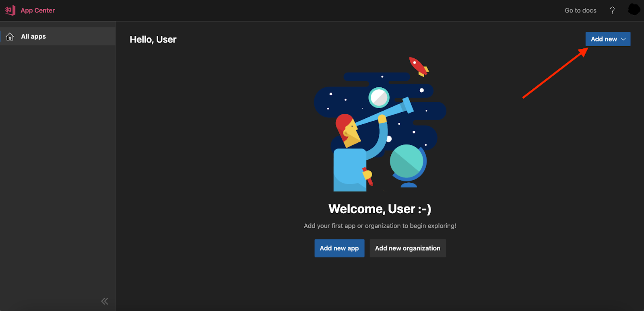This screenshot has height=311, width=644.
Task: Click the red rocket illustration
Action: coord(419,67)
